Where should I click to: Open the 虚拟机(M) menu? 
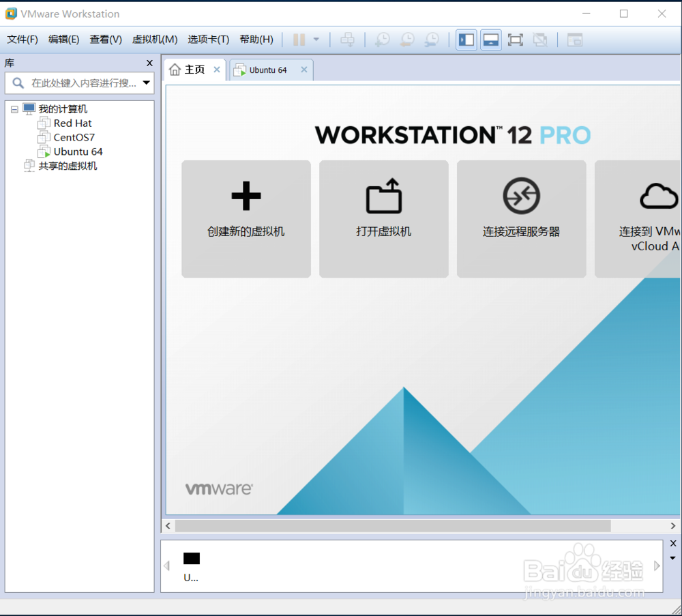click(155, 40)
